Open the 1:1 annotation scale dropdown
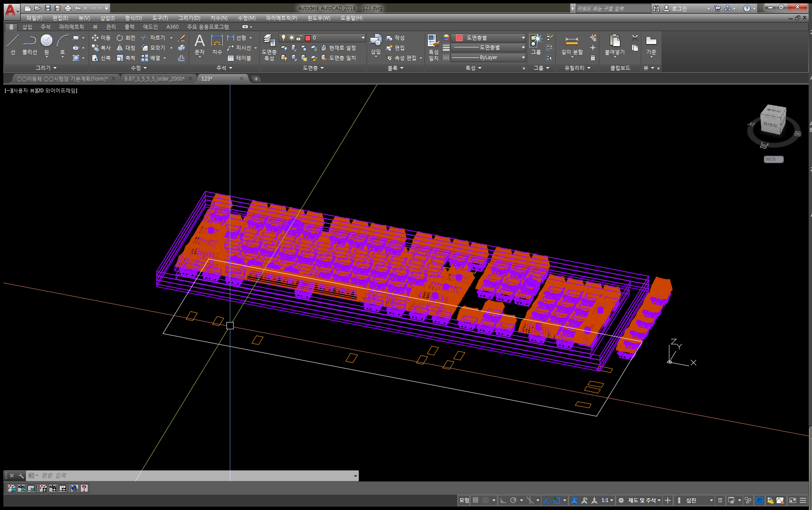The image size is (812, 510). click(607, 500)
